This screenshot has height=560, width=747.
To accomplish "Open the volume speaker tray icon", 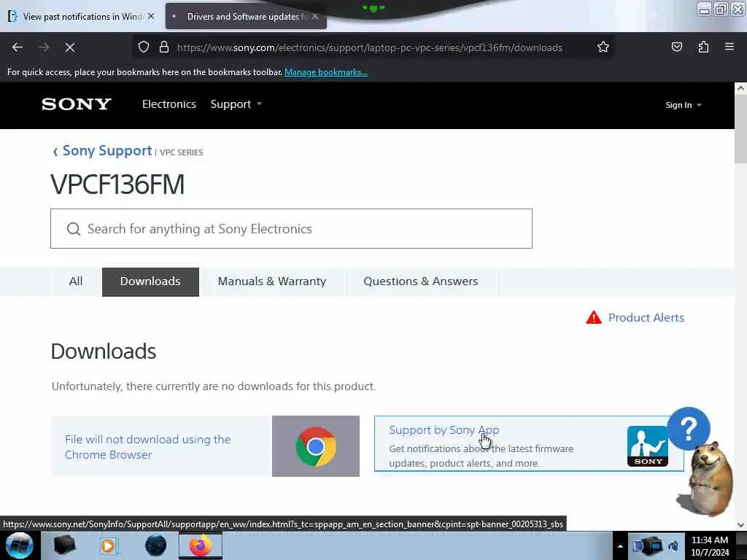I will [673, 546].
